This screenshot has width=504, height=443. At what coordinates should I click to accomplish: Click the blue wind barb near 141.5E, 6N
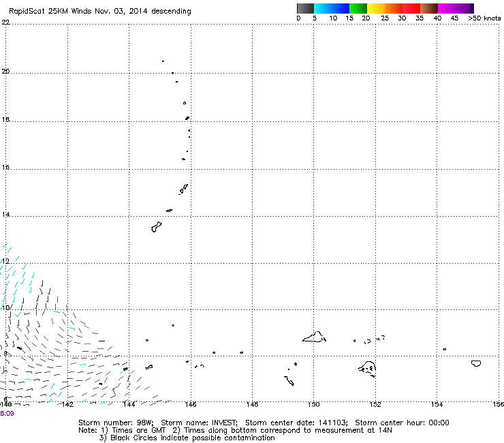[x=53, y=395]
